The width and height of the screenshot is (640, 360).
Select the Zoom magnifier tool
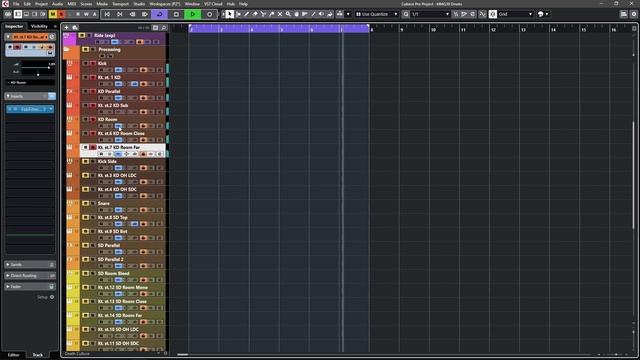pos(288,14)
